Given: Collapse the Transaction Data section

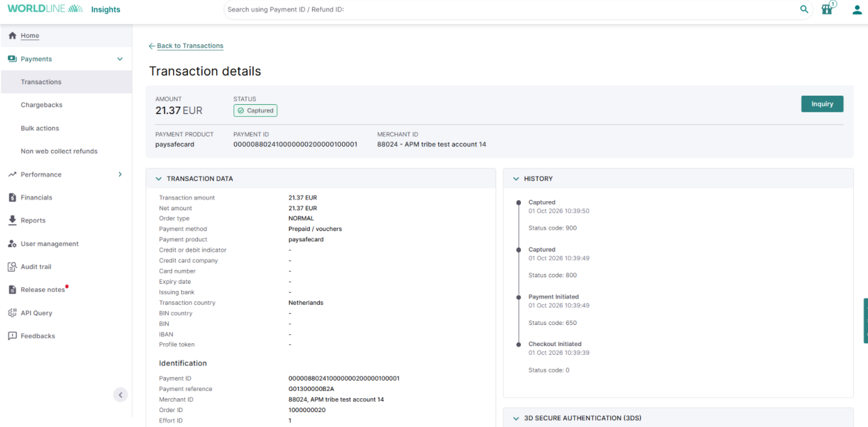Looking at the screenshot, I should pos(159,179).
